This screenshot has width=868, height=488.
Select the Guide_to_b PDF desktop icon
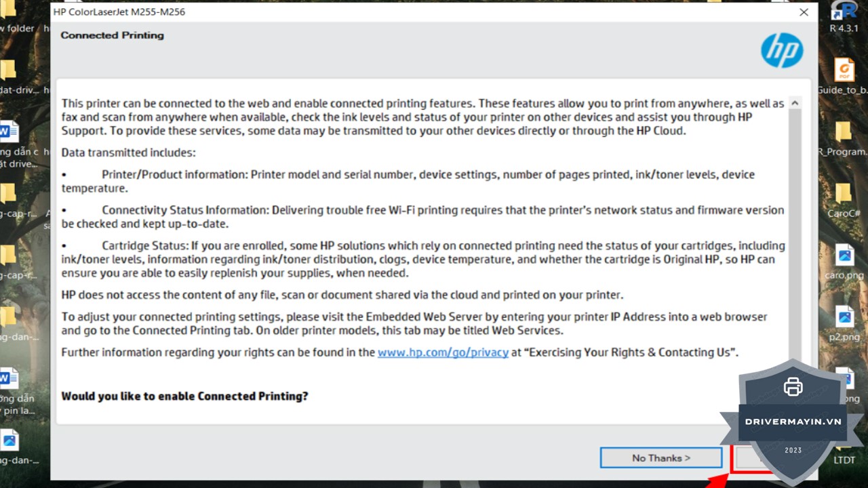(844, 72)
